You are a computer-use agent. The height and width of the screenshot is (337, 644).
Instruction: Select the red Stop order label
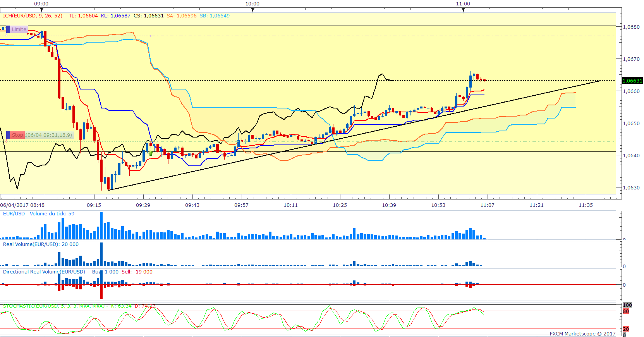(x=17, y=135)
